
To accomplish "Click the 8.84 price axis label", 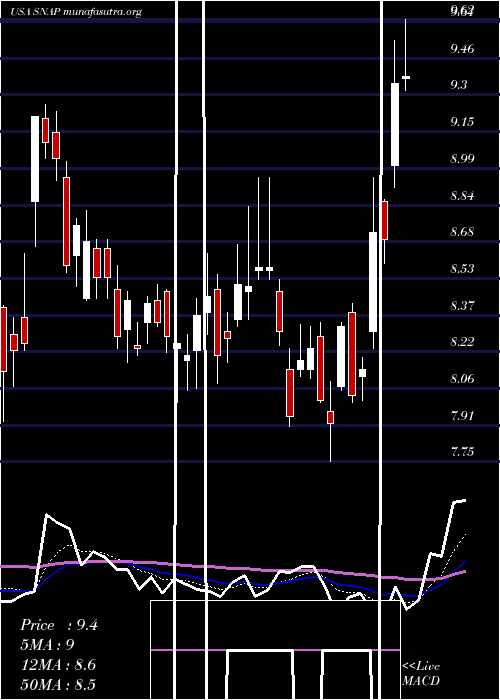I will point(462,196).
